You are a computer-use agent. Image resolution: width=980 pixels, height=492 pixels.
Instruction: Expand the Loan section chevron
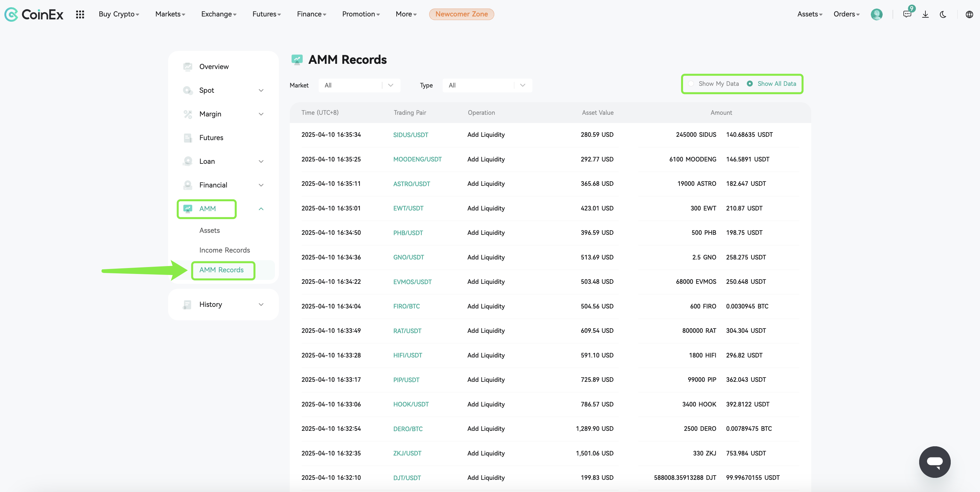(x=261, y=161)
